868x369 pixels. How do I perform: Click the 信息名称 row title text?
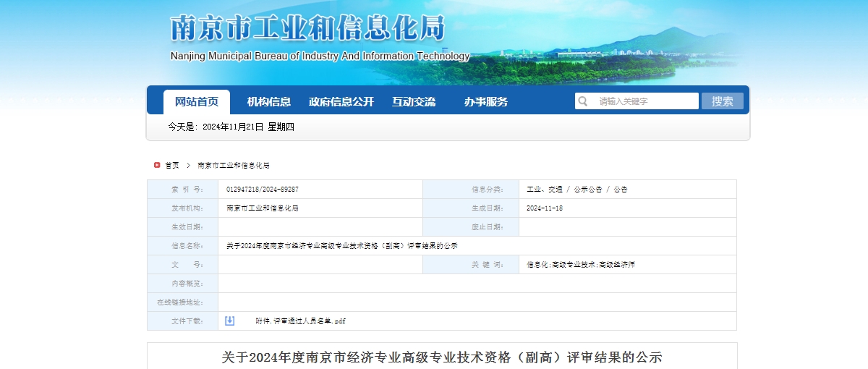[x=342, y=246]
